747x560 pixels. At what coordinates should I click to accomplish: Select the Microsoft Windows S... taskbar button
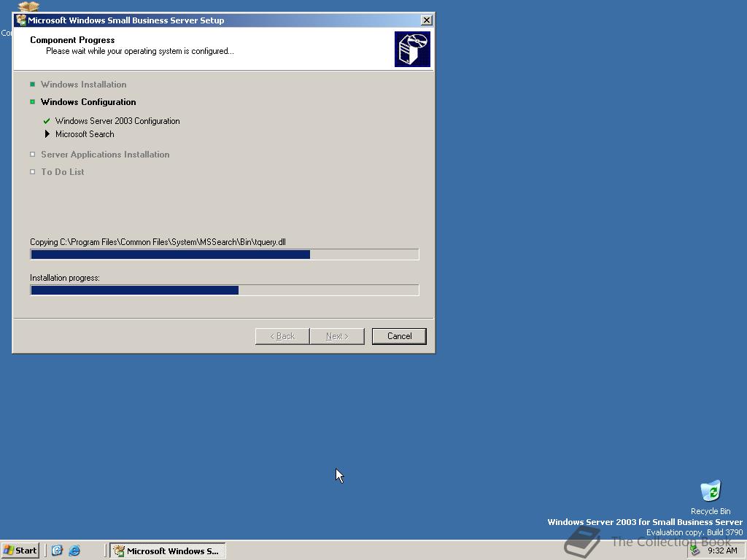(168, 551)
